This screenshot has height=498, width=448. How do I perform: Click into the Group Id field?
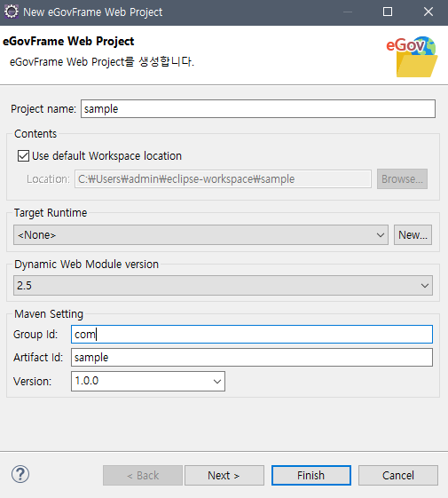[x=252, y=334]
